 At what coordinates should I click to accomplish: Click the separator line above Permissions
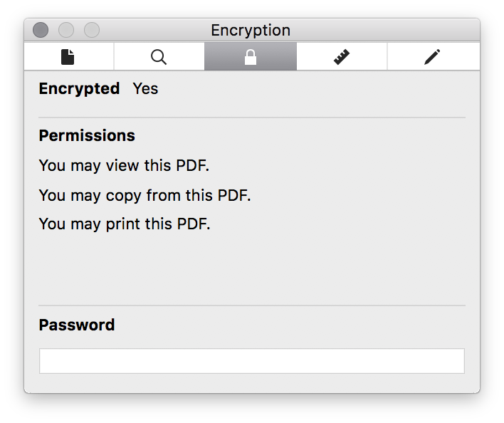252,117
